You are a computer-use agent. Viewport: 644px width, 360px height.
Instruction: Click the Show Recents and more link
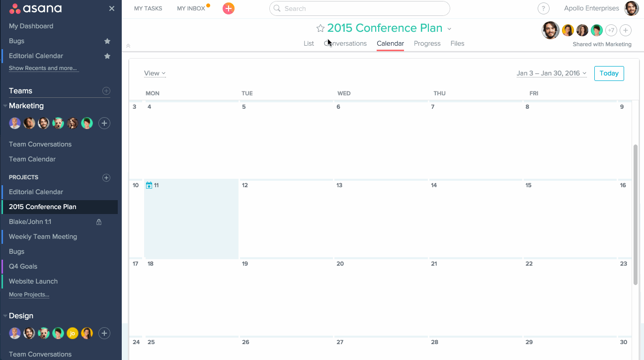pos(43,68)
